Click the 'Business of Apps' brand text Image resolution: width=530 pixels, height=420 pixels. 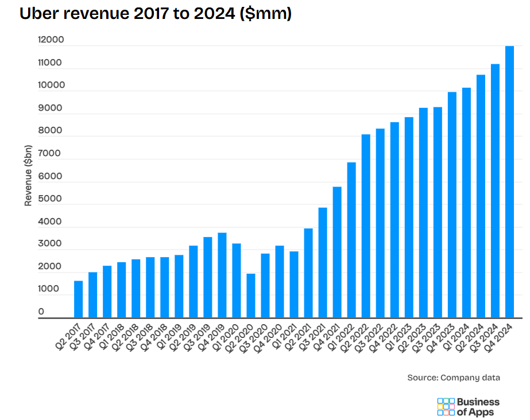click(x=478, y=407)
